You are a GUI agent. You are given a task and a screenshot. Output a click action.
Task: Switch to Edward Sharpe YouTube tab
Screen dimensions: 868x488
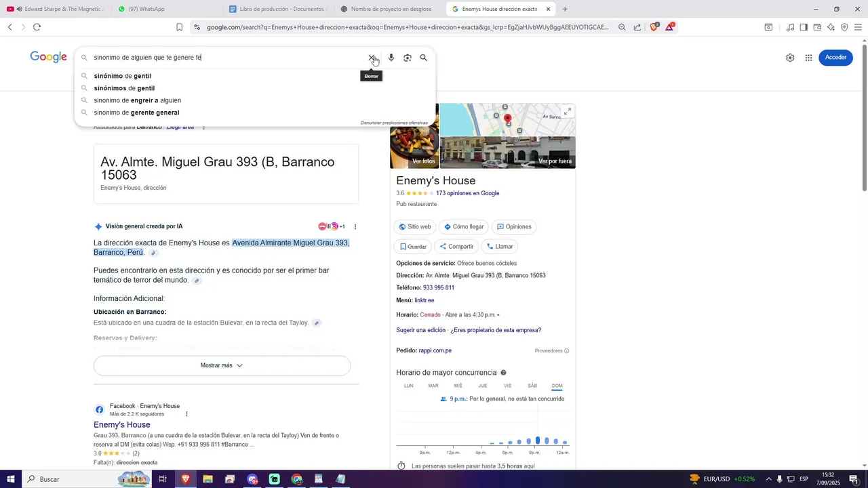coord(56,9)
